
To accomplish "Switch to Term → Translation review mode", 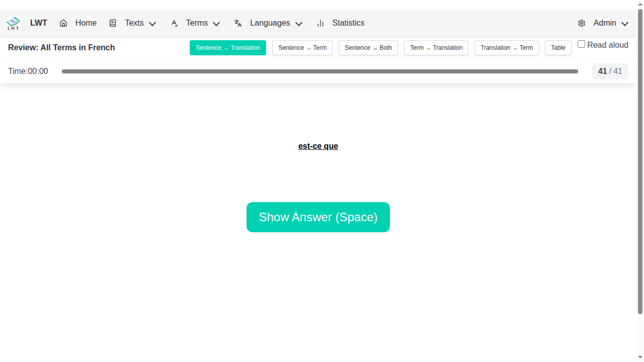I will coord(436,48).
